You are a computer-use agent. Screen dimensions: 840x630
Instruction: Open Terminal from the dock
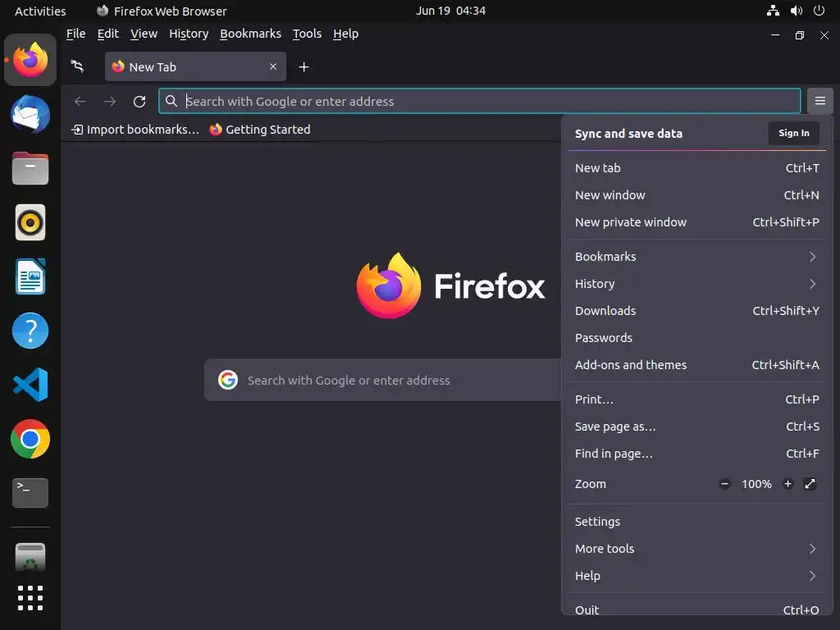click(x=30, y=493)
